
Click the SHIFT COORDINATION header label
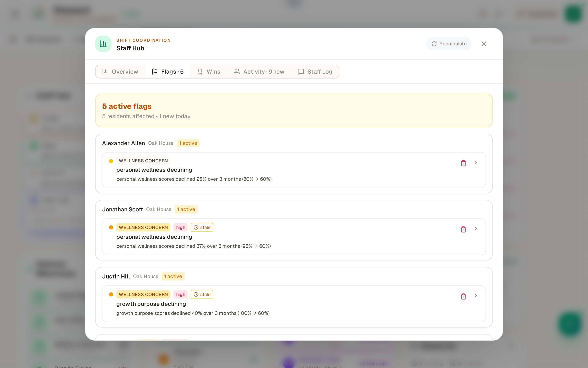point(144,40)
